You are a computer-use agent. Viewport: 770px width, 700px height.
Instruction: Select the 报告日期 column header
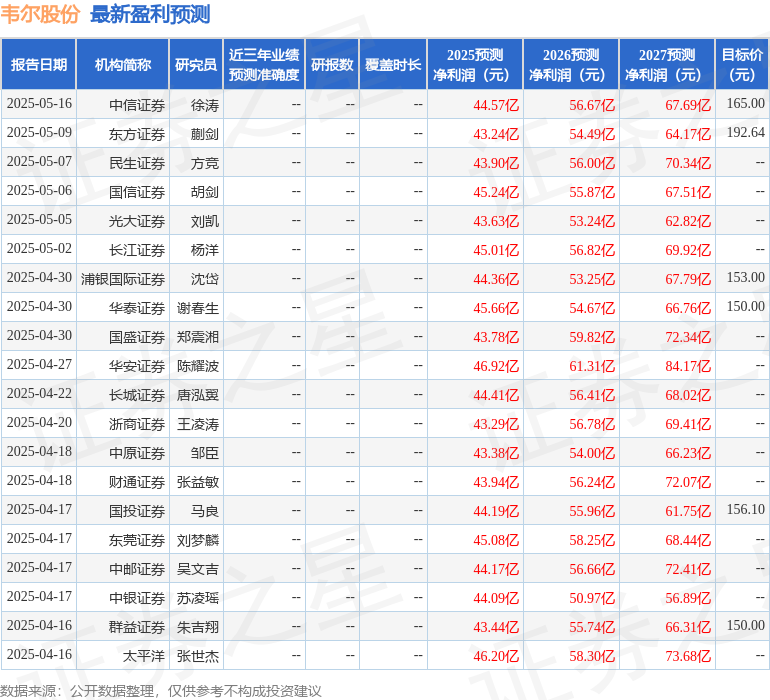coord(39,65)
